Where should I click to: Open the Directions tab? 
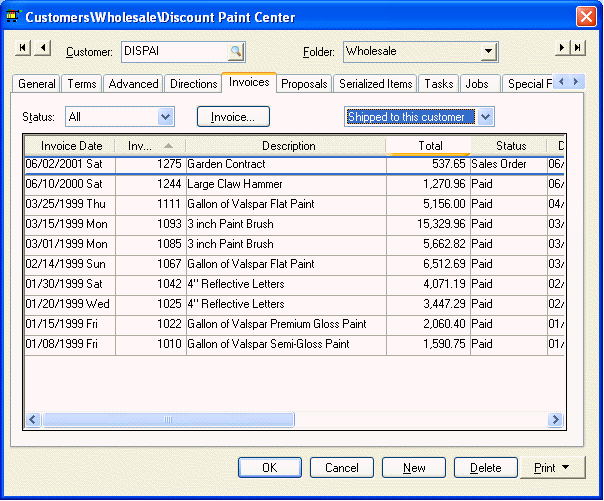[193, 84]
